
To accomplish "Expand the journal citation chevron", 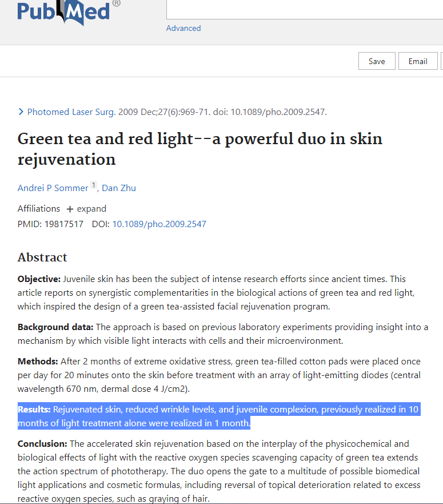I will pyautogui.click(x=21, y=112).
